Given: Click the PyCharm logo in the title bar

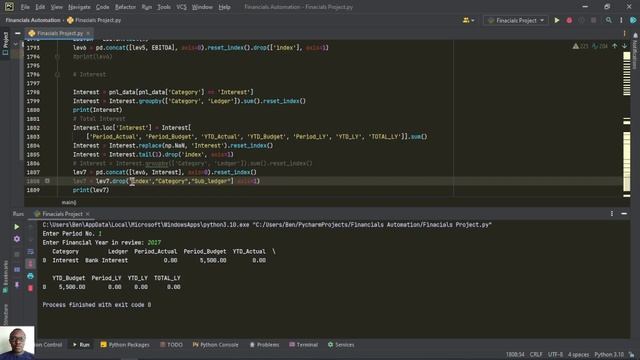Looking at the screenshot, I should 9,7.
